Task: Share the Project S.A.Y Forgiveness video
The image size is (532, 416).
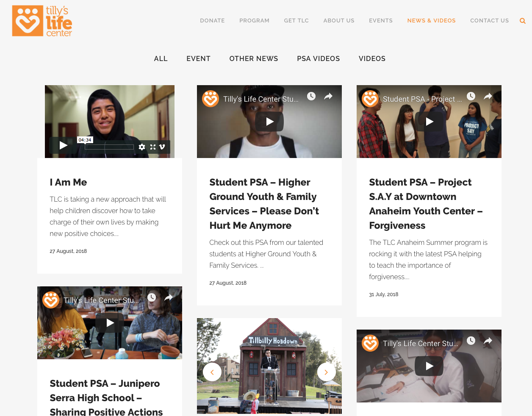Action: 488,96
